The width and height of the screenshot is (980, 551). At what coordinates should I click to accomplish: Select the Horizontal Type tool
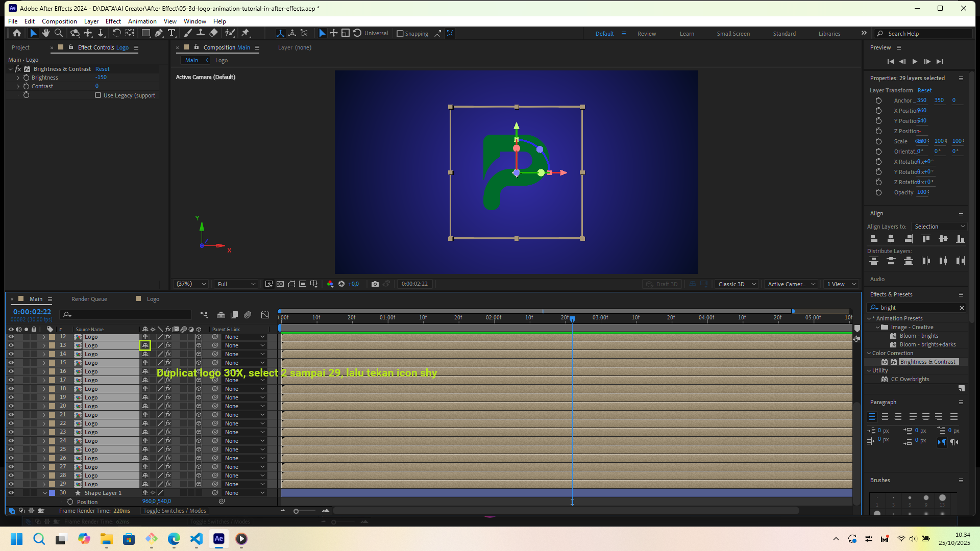click(171, 33)
